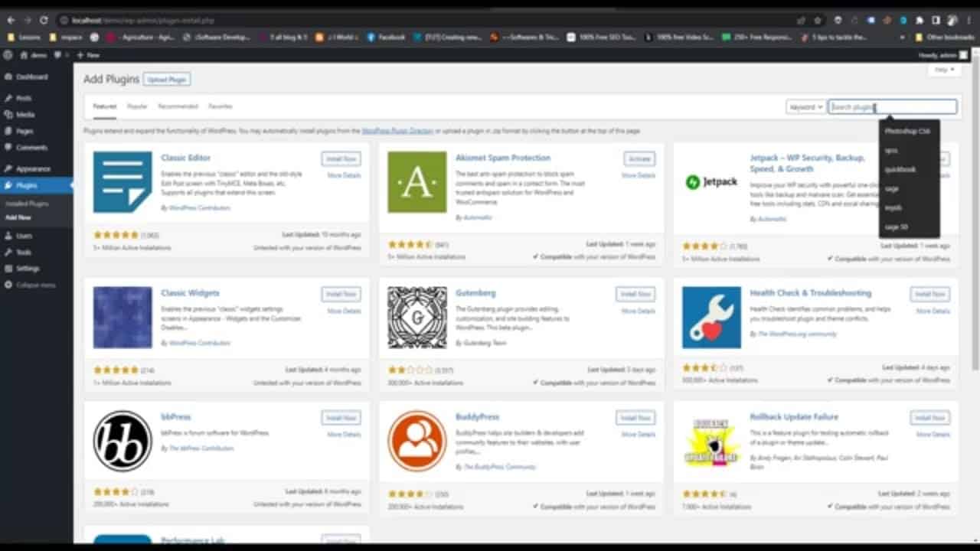Click the Classic Editor plugin icon

[122, 182]
